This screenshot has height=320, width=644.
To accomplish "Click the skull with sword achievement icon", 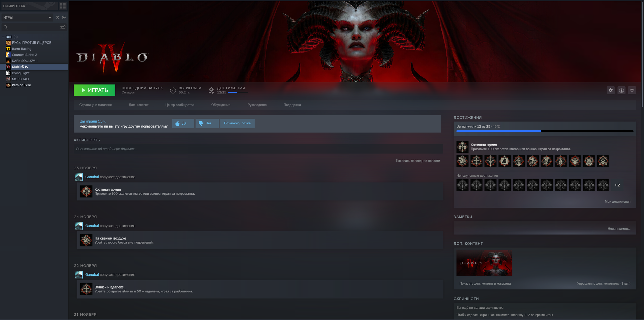I will 561,161.
